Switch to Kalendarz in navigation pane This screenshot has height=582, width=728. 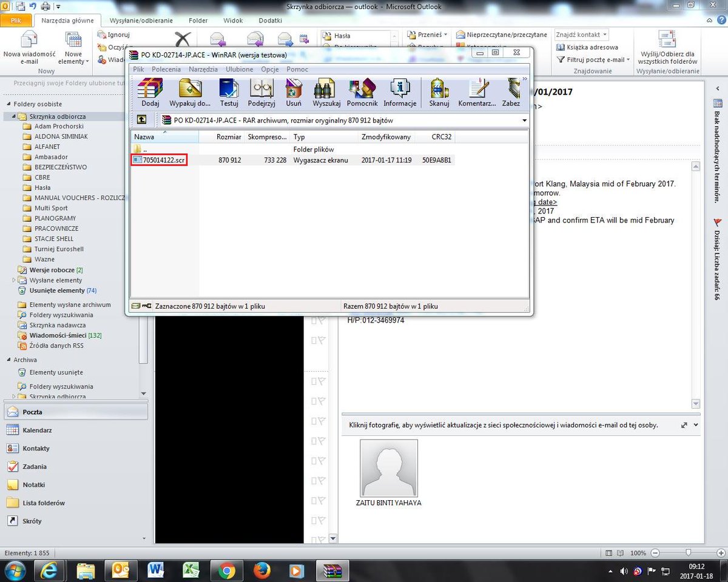point(75,430)
